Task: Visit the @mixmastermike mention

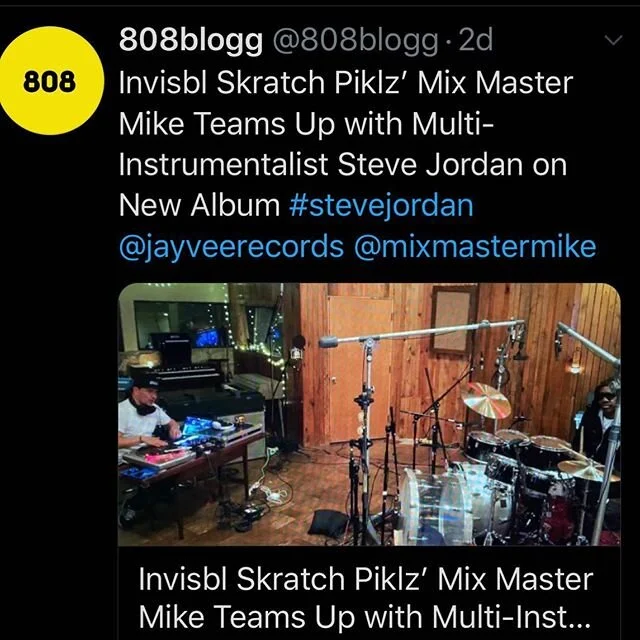Action: 475,247
